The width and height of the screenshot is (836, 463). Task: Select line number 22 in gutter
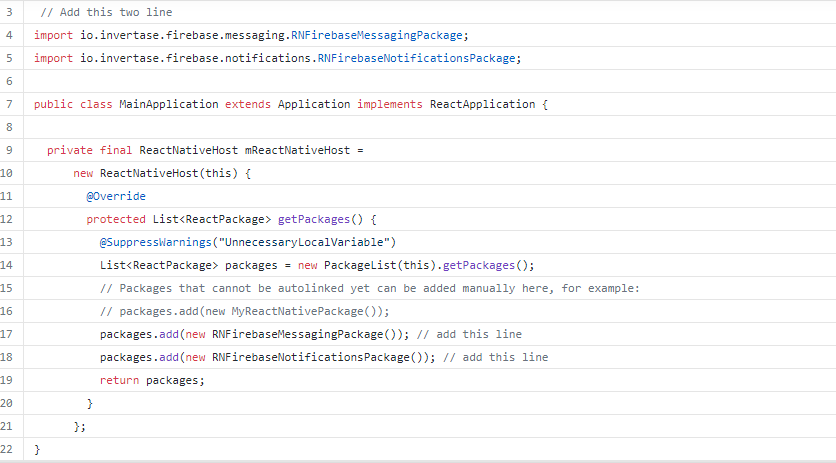[6, 449]
